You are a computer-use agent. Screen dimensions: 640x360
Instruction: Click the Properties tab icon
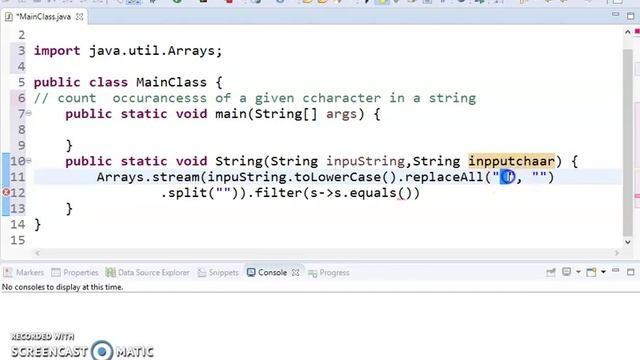pyautogui.click(x=56, y=272)
